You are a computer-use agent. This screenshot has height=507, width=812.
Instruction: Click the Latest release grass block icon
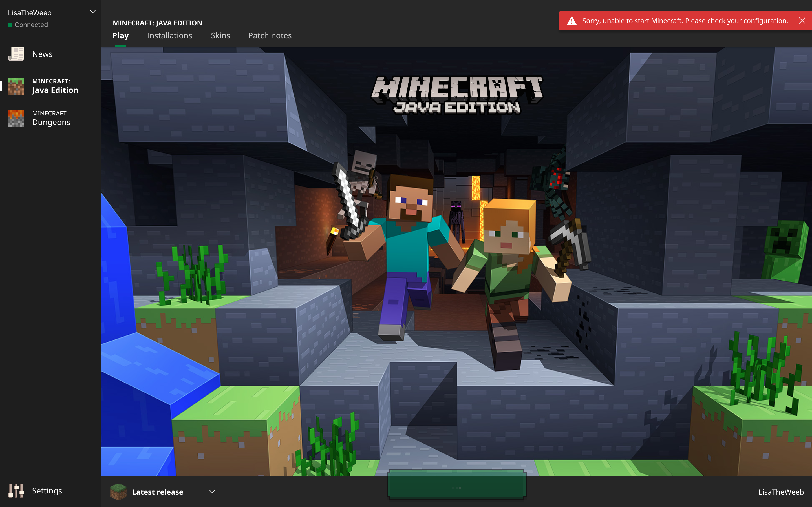click(x=118, y=492)
